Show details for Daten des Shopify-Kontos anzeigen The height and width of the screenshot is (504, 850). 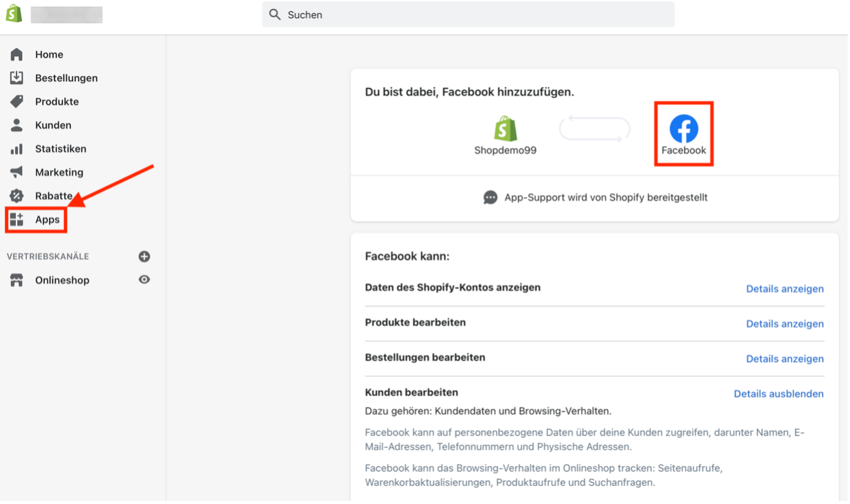[785, 288]
